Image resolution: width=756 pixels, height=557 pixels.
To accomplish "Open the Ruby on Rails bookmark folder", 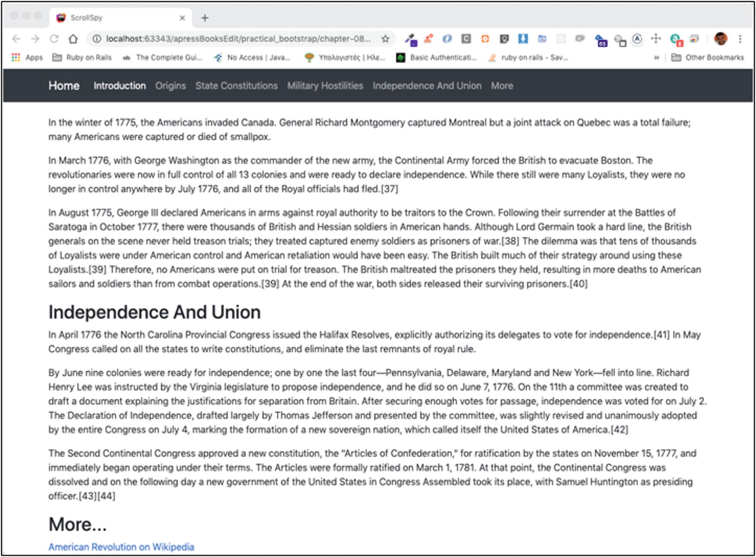I will [x=82, y=57].
